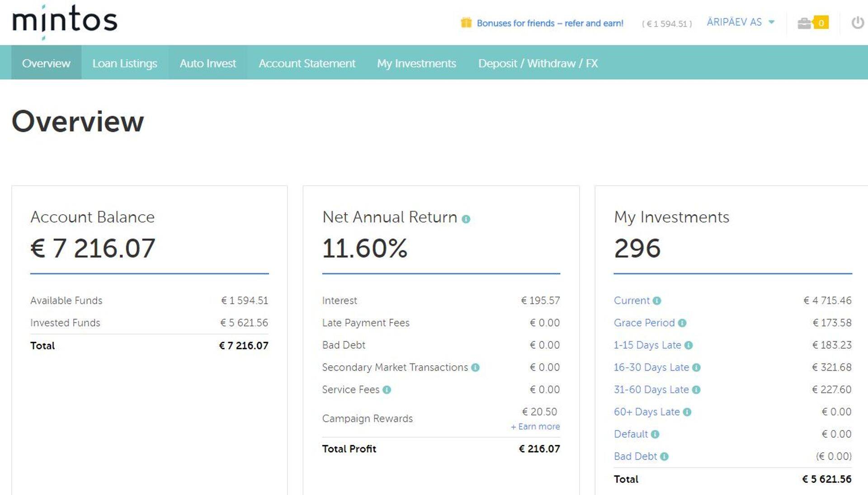
Task: Open the Loan Listings tab
Action: coord(125,63)
